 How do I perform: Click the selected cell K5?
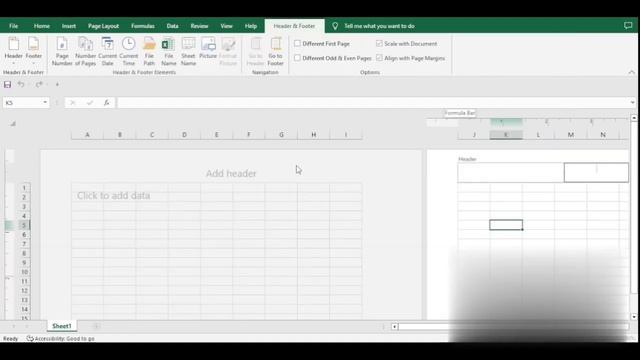pos(506,225)
